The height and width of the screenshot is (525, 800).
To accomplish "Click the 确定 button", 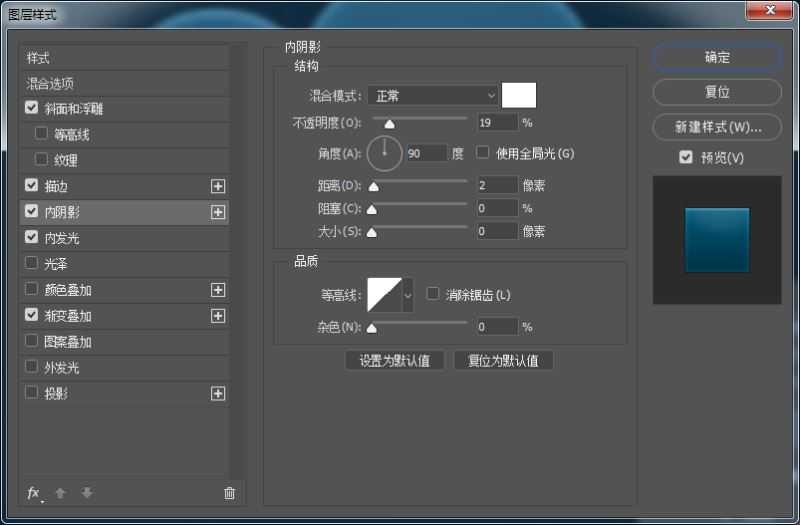I will coord(716,58).
